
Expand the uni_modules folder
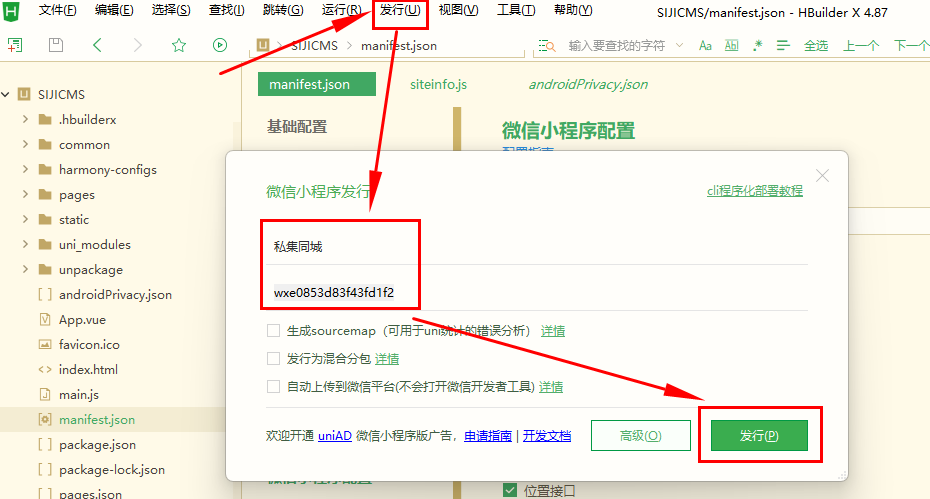click(x=25, y=244)
